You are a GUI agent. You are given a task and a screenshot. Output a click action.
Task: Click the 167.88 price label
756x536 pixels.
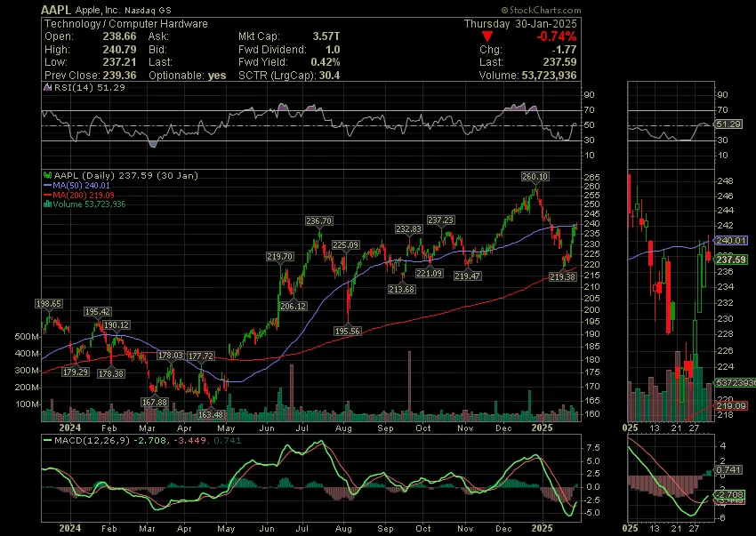[x=154, y=402]
